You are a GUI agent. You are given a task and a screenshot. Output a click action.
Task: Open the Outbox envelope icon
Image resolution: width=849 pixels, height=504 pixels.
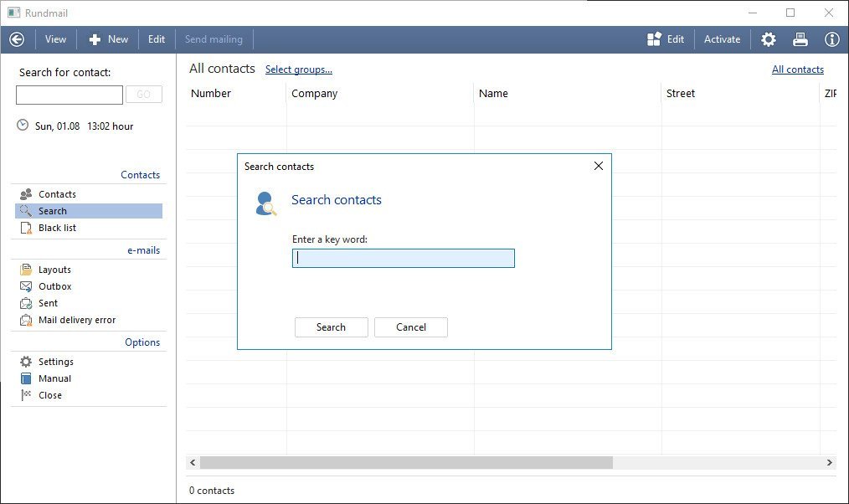coord(25,285)
